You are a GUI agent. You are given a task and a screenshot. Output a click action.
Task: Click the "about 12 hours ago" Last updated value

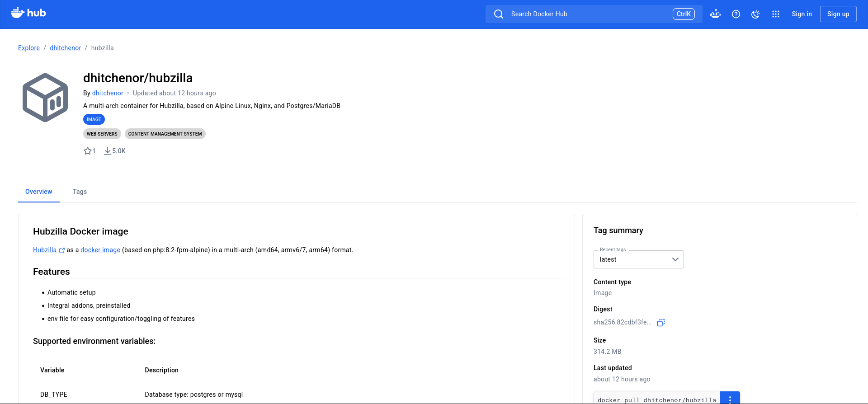(x=622, y=379)
